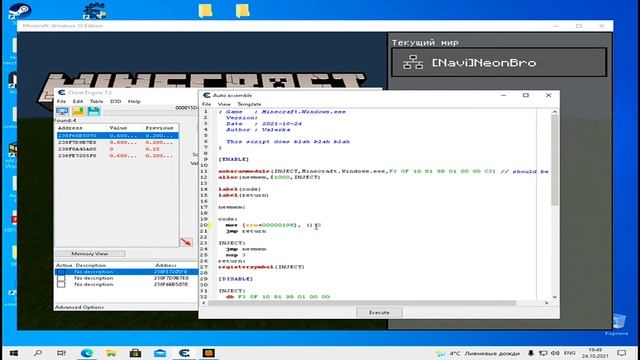The height and width of the screenshot is (360, 640).
Task: Click the alloc(newmem,$1000,INJECT) line
Action: click(x=269, y=177)
